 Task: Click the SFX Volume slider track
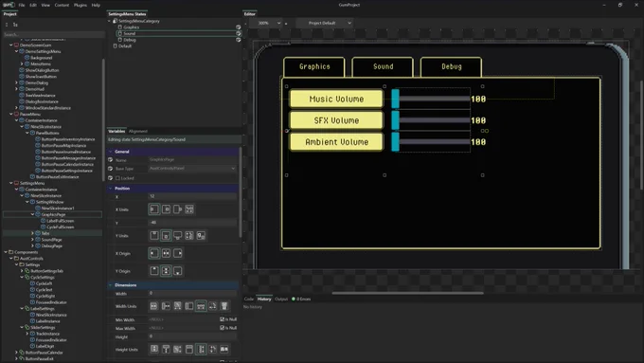[435, 120]
